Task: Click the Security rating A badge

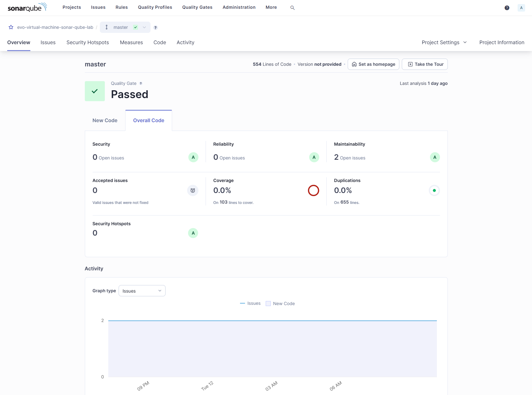Action: pos(193,157)
